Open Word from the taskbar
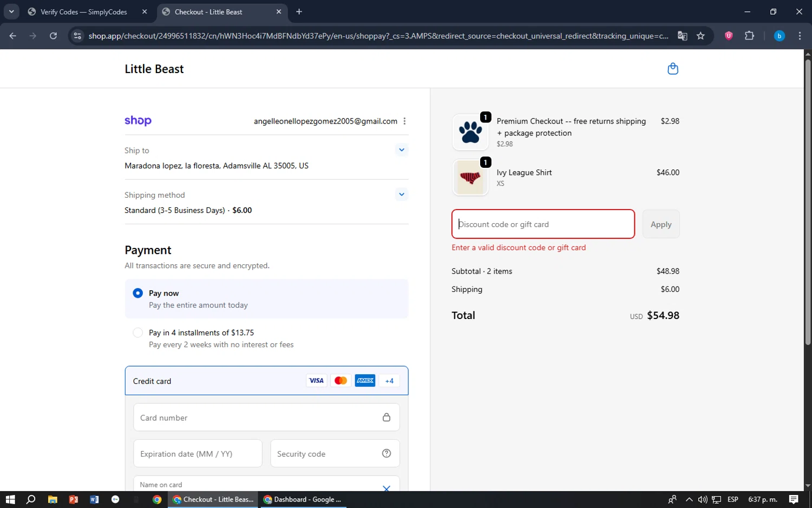This screenshot has height=508, width=812. (94, 499)
